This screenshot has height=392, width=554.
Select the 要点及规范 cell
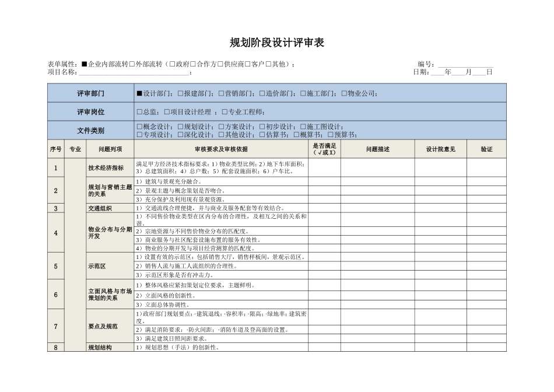click(x=110, y=326)
